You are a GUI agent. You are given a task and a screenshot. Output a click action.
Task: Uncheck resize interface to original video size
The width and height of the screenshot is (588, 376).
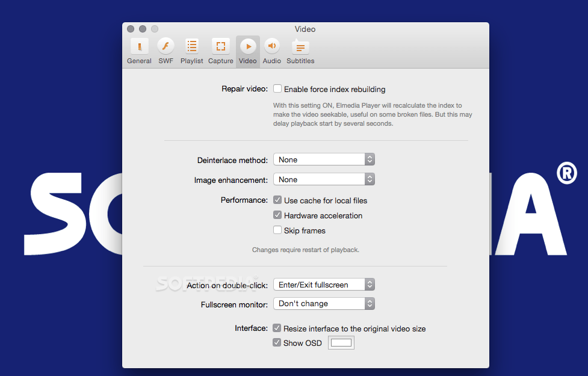click(x=277, y=328)
